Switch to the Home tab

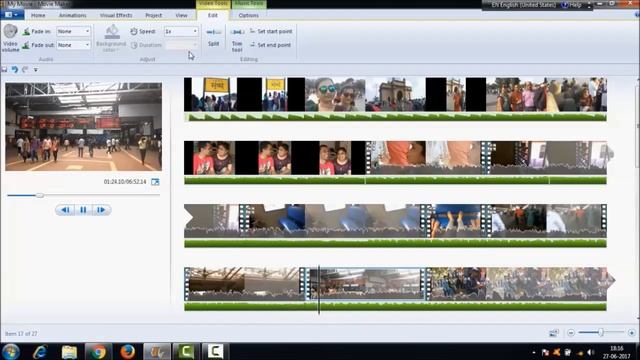[x=38, y=15]
